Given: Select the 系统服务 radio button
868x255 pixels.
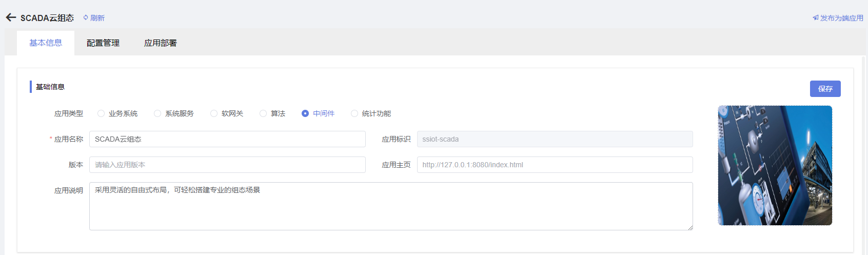Looking at the screenshot, I should pyautogui.click(x=157, y=113).
